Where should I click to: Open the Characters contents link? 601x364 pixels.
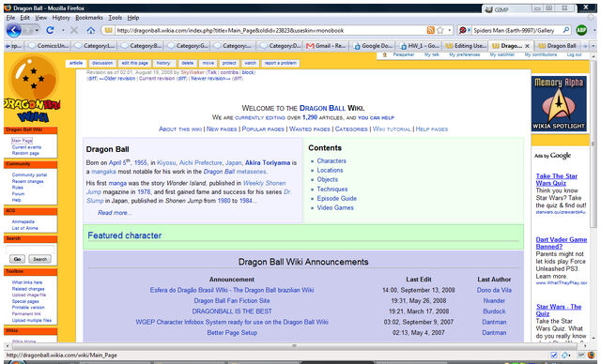click(x=331, y=160)
